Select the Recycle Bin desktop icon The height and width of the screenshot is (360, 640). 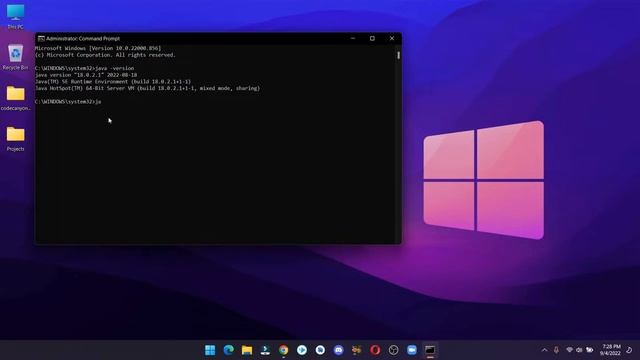pyautogui.click(x=16, y=57)
